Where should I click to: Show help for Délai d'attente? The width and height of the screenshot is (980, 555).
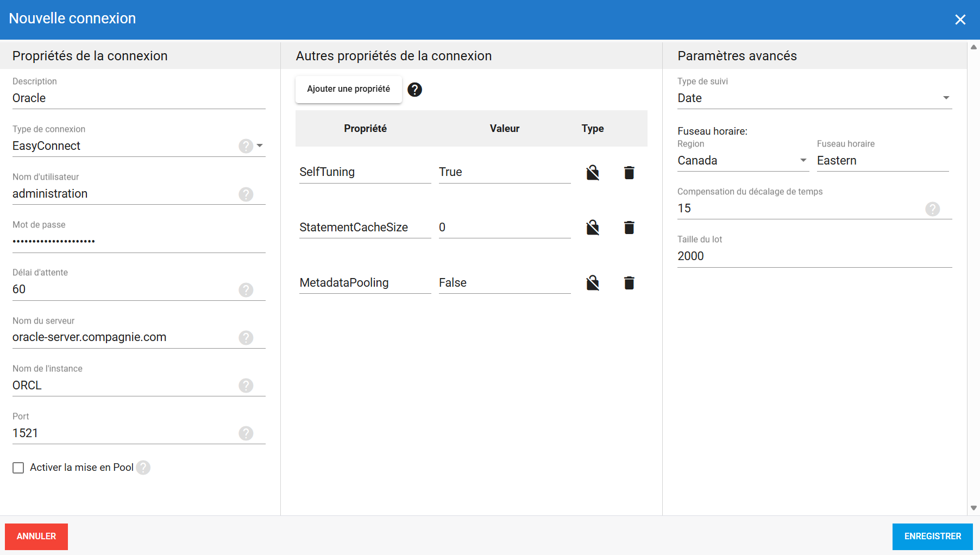click(246, 290)
